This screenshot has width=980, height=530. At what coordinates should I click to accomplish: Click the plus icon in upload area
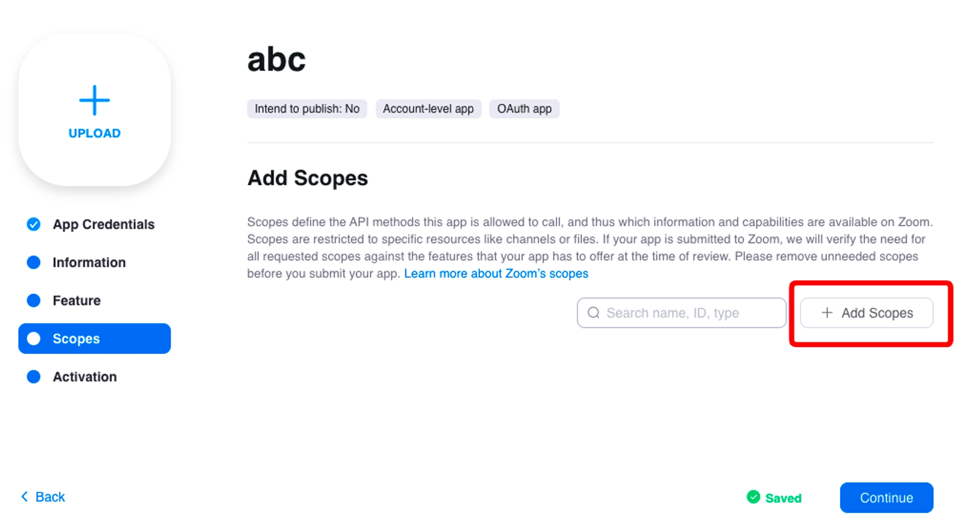point(95,100)
